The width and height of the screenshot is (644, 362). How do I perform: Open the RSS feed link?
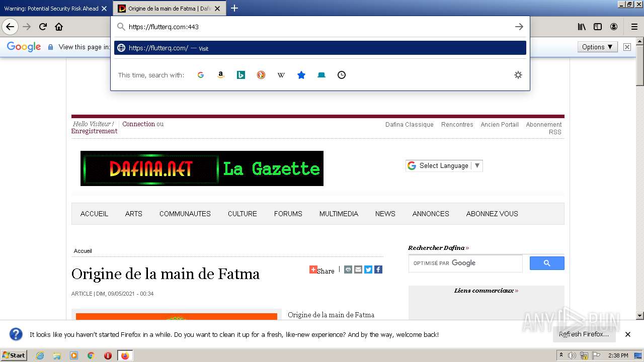click(x=555, y=132)
